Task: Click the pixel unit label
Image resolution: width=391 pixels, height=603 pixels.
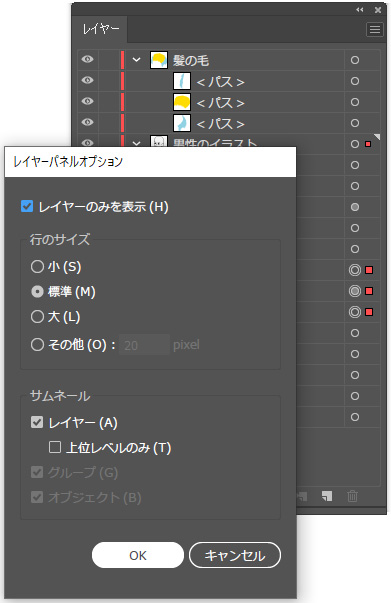Action: point(186,345)
